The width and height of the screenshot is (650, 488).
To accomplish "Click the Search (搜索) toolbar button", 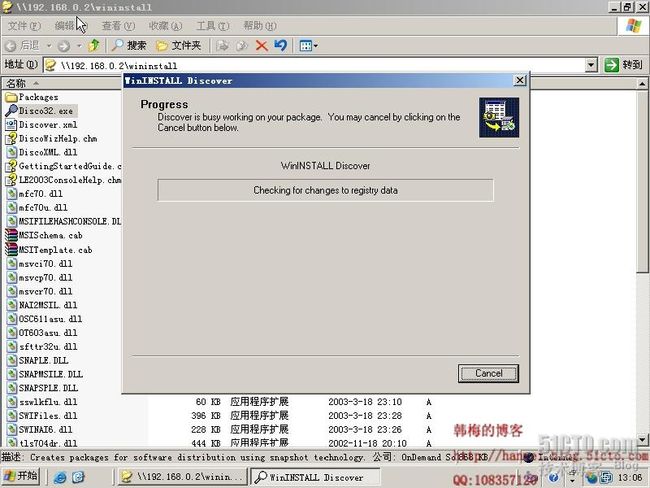I will (129, 45).
